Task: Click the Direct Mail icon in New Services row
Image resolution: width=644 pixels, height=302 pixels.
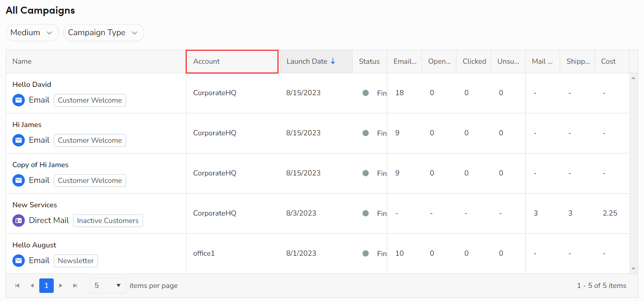Action: click(x=19, y=221)
